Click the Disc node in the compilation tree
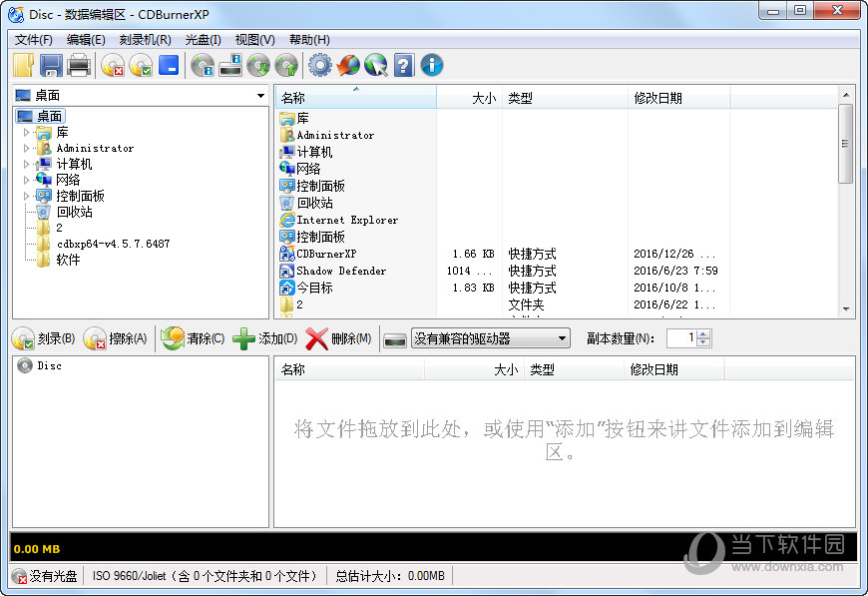Viewport: 868px width, 596px height. click(x=40, y=366)
